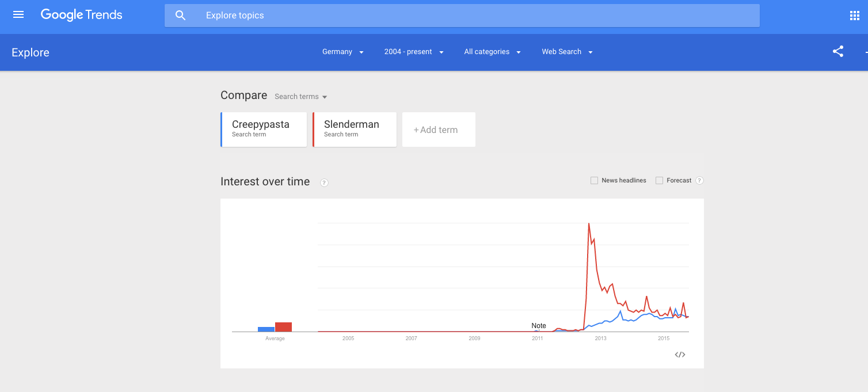The height and width of the screenshot is (392, 868).
Task: Expand the Search terms compare dropdown
Action: [x=300, y=97]
